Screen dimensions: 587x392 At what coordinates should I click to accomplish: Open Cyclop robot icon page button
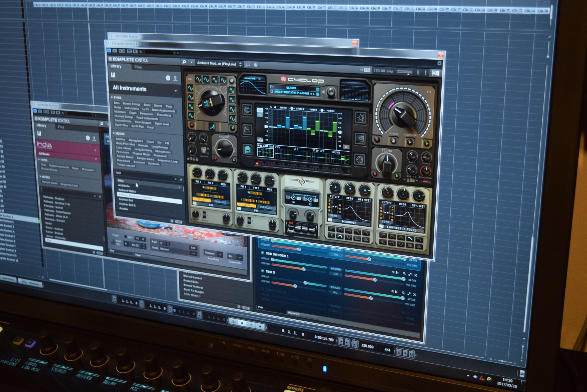247,150
